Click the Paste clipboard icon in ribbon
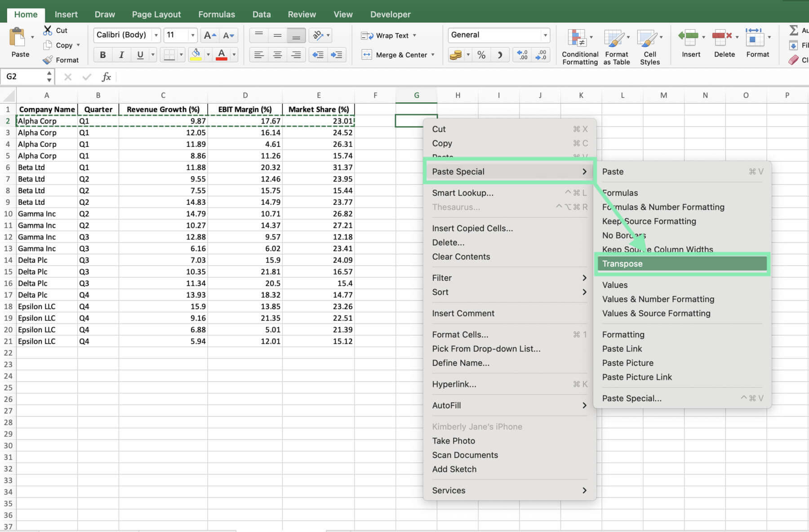The height and width of the screenshot is (532, 809). point(18,37)
